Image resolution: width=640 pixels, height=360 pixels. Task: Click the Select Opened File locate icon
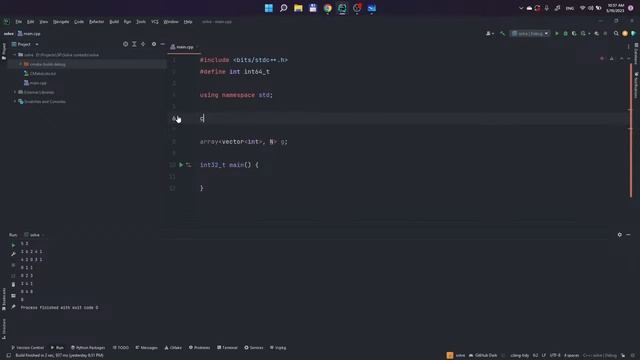[125, 44]
